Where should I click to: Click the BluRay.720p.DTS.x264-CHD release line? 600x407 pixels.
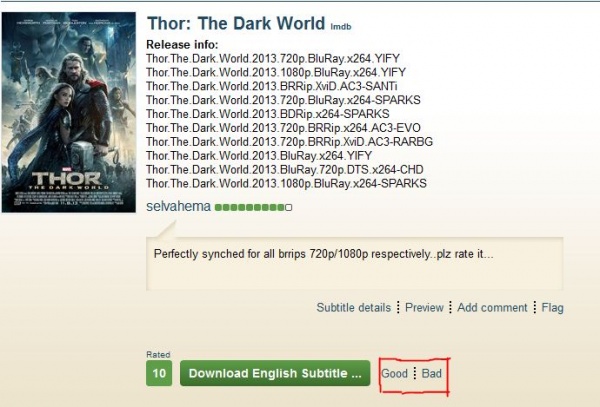click(285, 169)
